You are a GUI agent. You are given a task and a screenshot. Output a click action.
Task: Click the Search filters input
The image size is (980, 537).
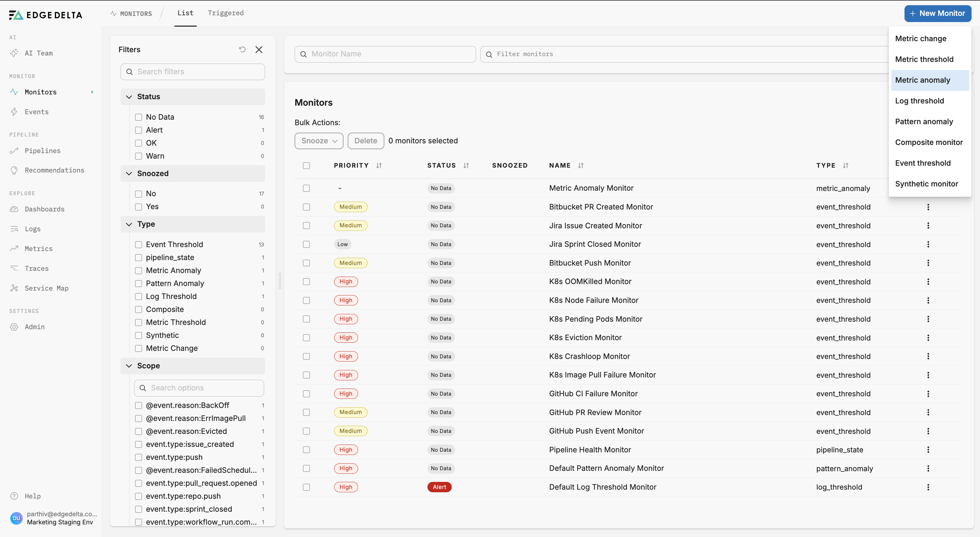[192, 72]
